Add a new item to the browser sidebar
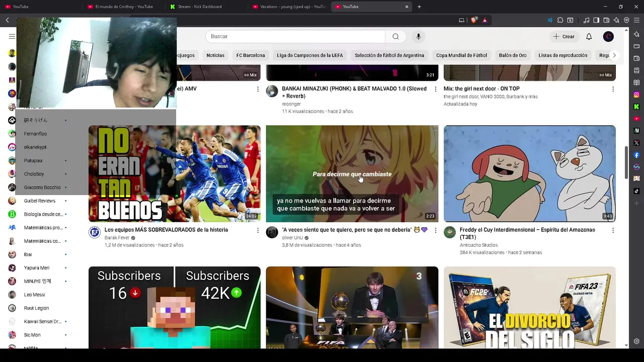 tap(636, 203)
